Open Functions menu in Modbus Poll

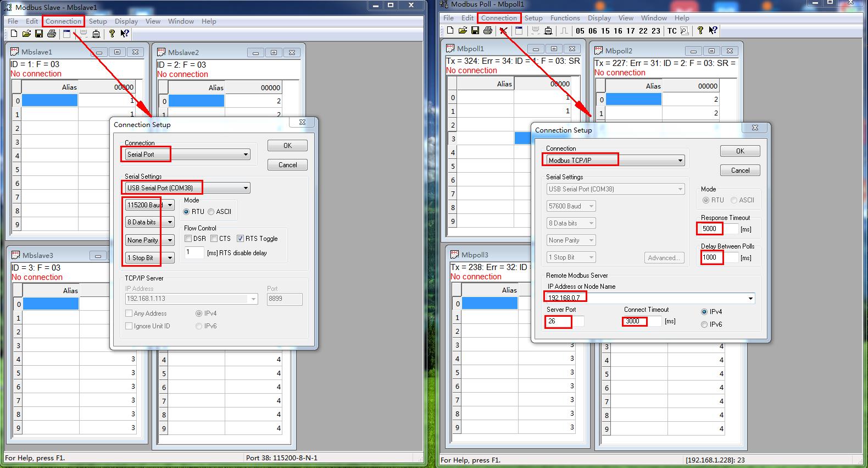tap(565, 18)
